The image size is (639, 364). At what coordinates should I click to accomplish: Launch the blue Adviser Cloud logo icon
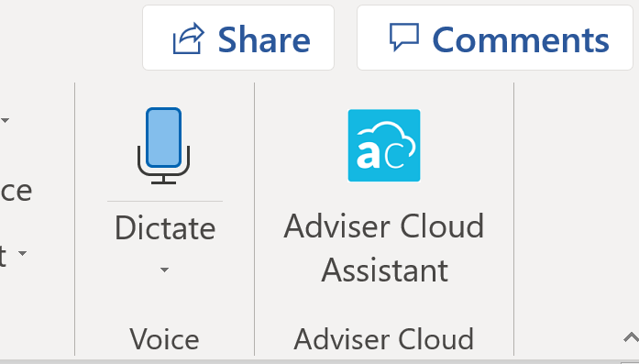(x=384, y=145)
